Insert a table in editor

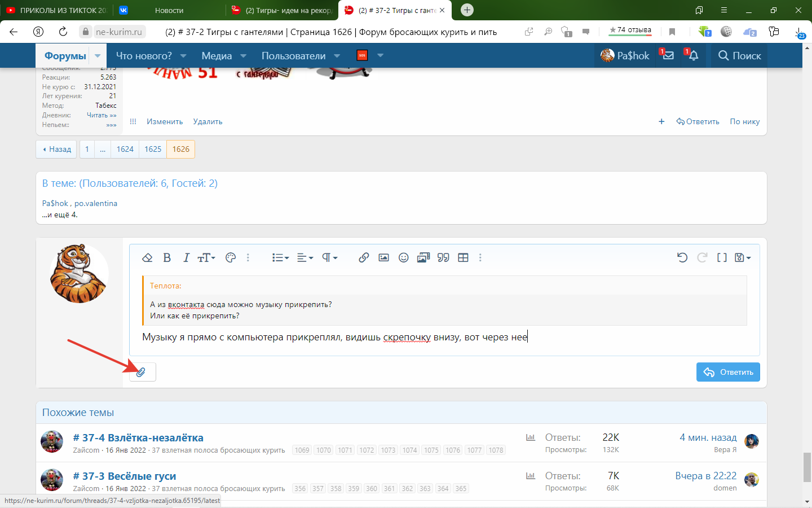(x=463, y=257)
